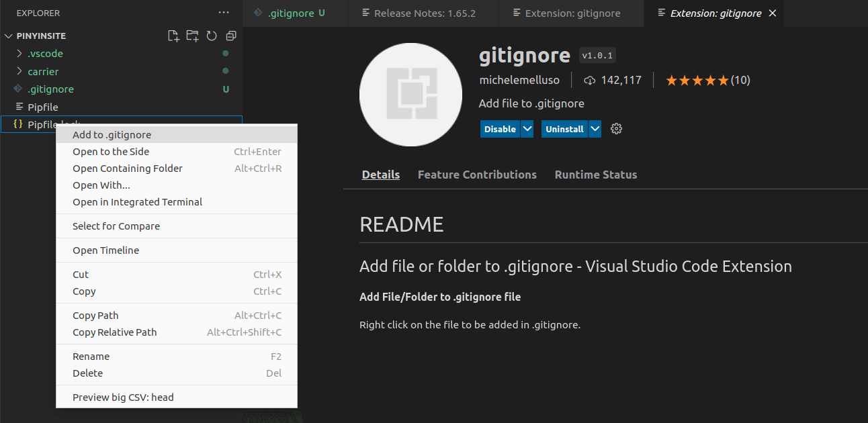Screen dimensions: 868x423
Task: Open the Feature Contributions tab
Action: click(x=477, y=175)
